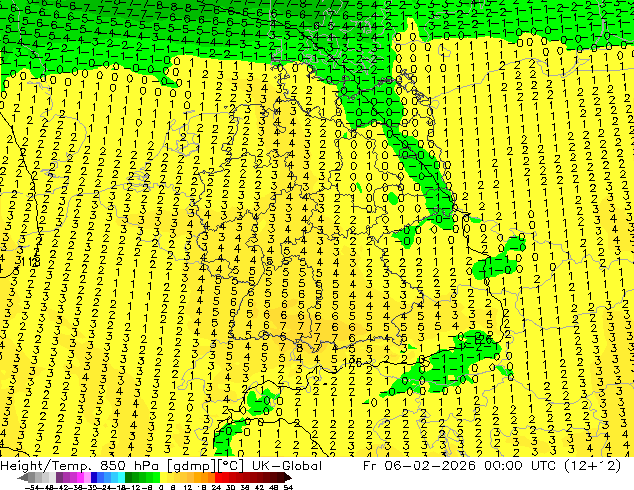Click the left arrow end of color scale
The height and width of the screenshot is (490, 634).
tap(23, 478)
